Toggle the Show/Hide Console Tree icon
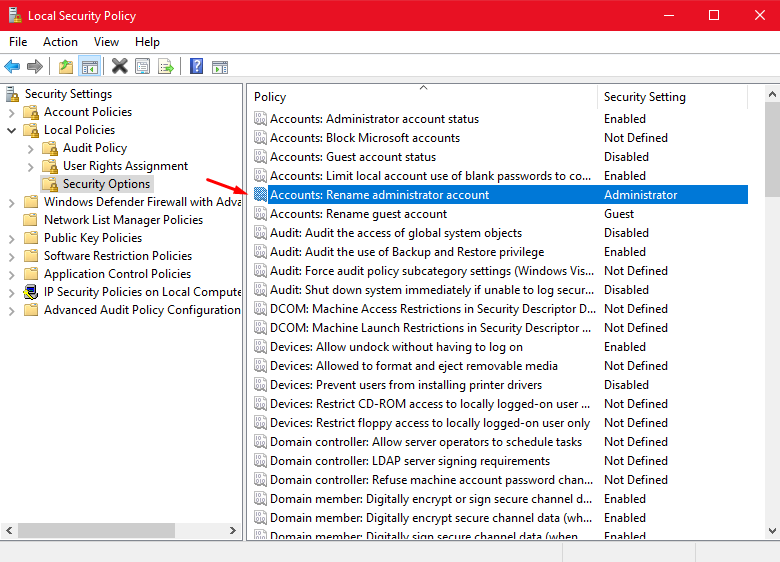The width and height of the screenshot is (780, 562). pos(90,66)
